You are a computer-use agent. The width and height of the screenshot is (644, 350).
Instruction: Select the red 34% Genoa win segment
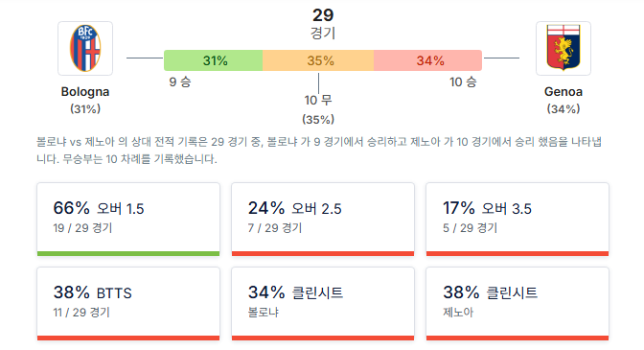[428, 60]
